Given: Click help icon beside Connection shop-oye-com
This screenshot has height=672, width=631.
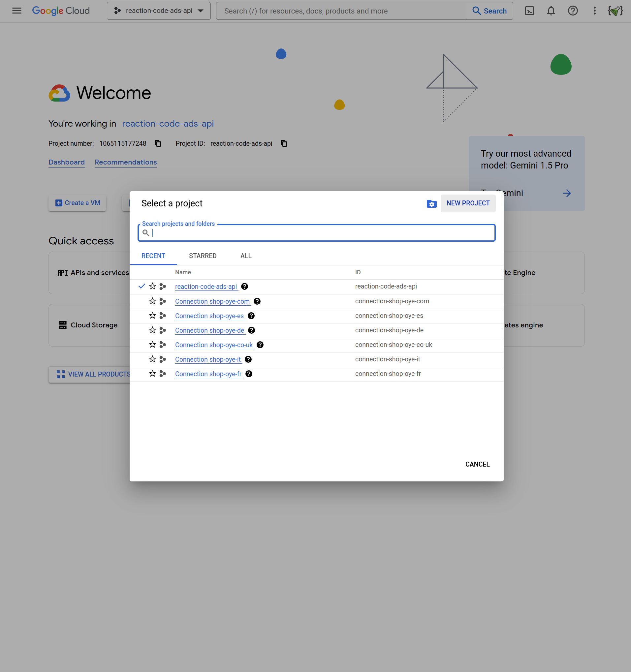Looking at the screenshot, I should click(x=257, y=301).
